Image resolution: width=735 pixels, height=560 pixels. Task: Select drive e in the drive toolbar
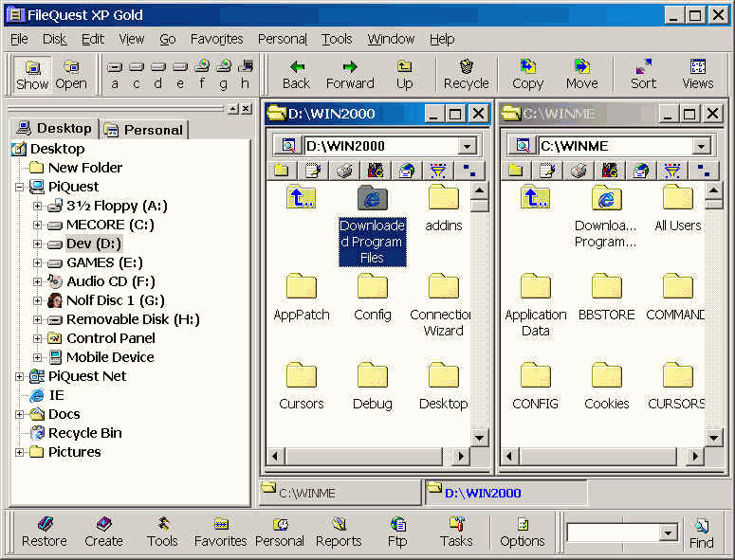tap(180, 75)
